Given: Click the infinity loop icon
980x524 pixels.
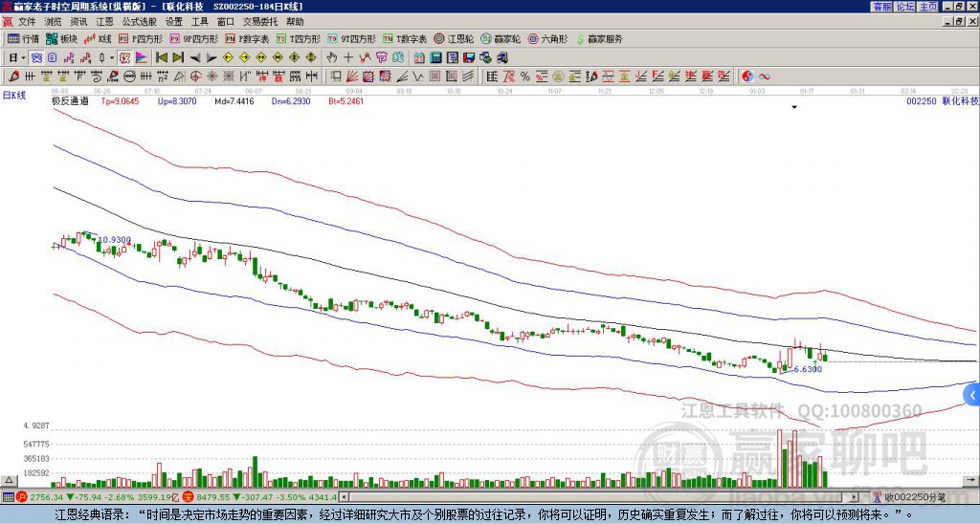Looking at the screenshot, I should (765, 76).
